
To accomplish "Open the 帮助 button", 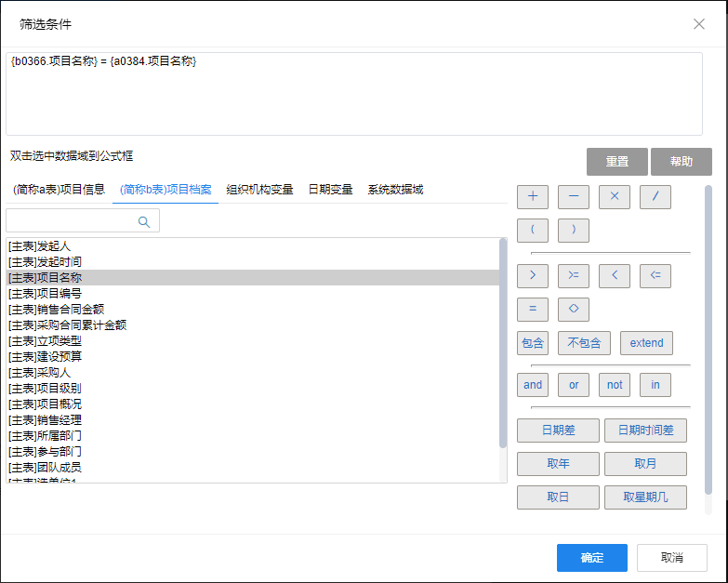I will click(682, 162).
